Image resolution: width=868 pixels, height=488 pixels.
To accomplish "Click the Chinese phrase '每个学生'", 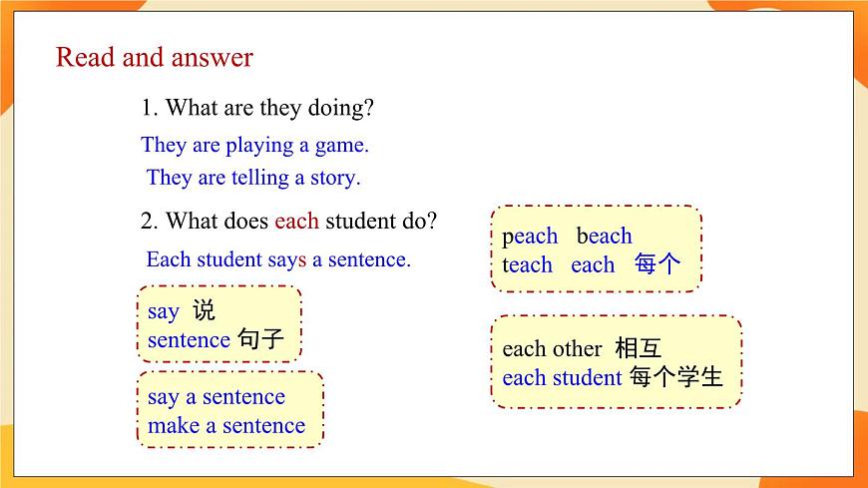I will 675,376.
